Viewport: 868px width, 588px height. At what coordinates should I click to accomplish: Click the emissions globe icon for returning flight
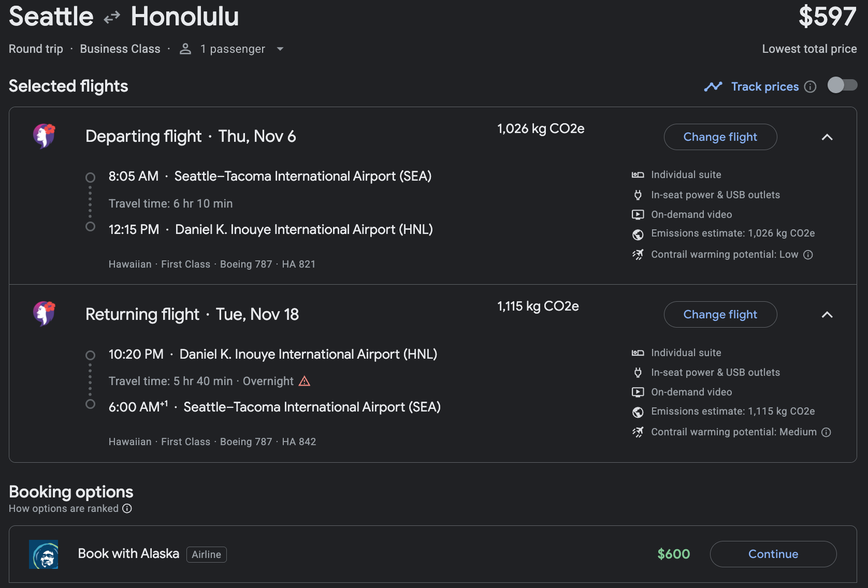(x=638, y=412)
